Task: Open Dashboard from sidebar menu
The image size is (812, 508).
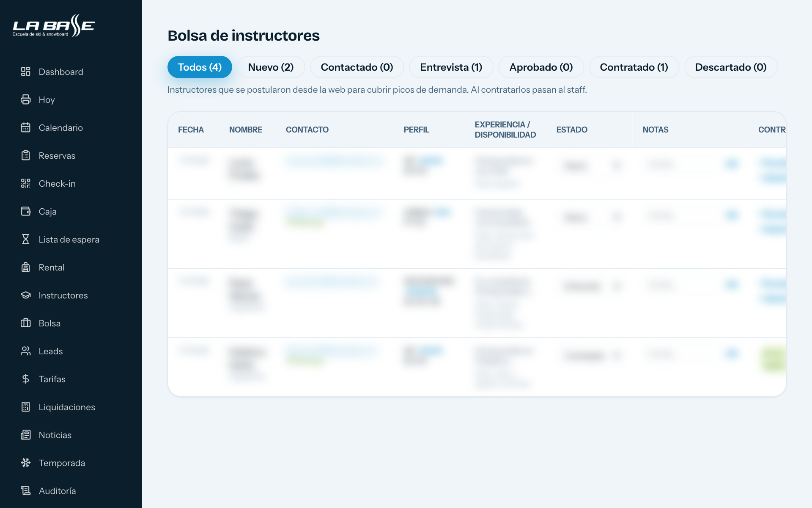Action: 61,72
